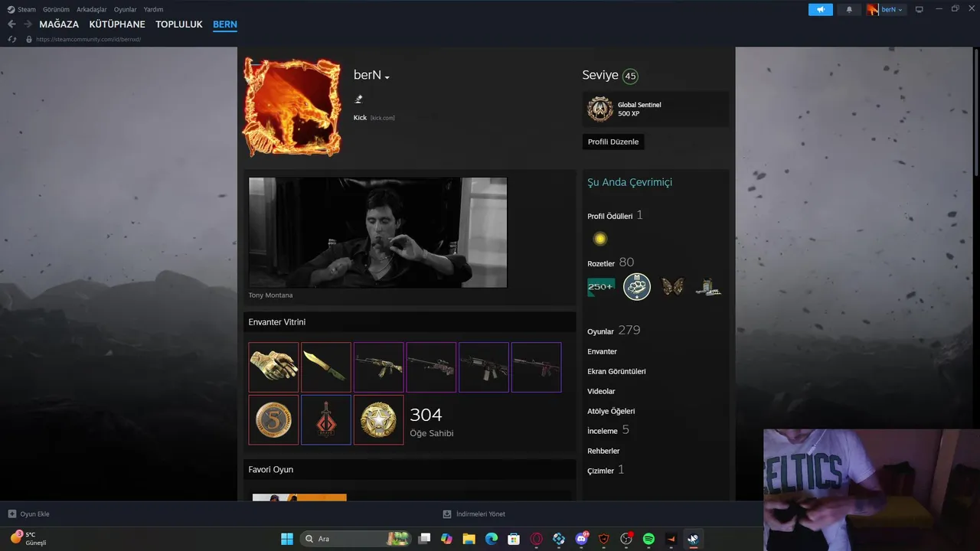Click the steamcommunity URL address field

coord(88,39)
